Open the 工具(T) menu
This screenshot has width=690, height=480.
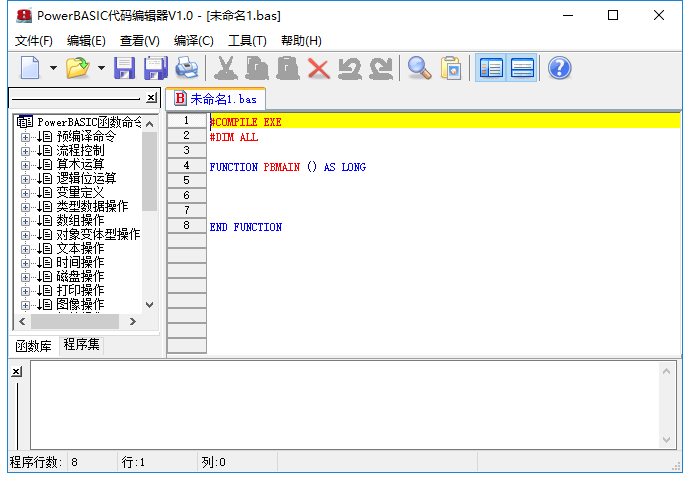pyautogui.click(x=247, y=41)
